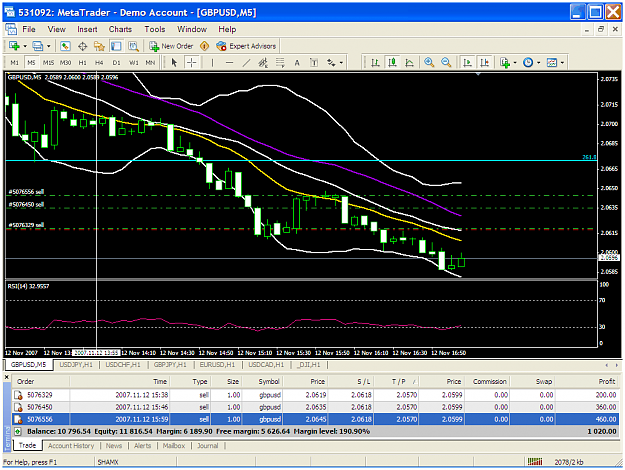Viewport: 625px width, 470px height.
Task: Select the crosshair tool
Action: (191, 63)
